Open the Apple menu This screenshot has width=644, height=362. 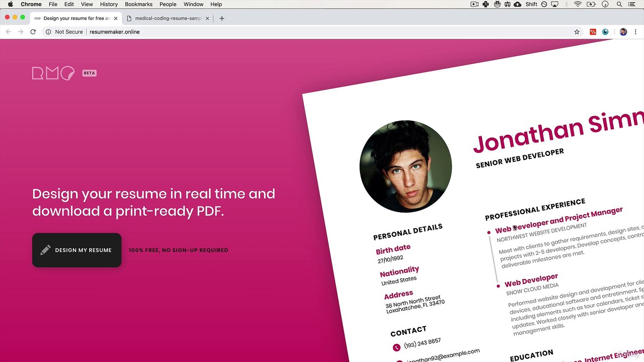10,4
